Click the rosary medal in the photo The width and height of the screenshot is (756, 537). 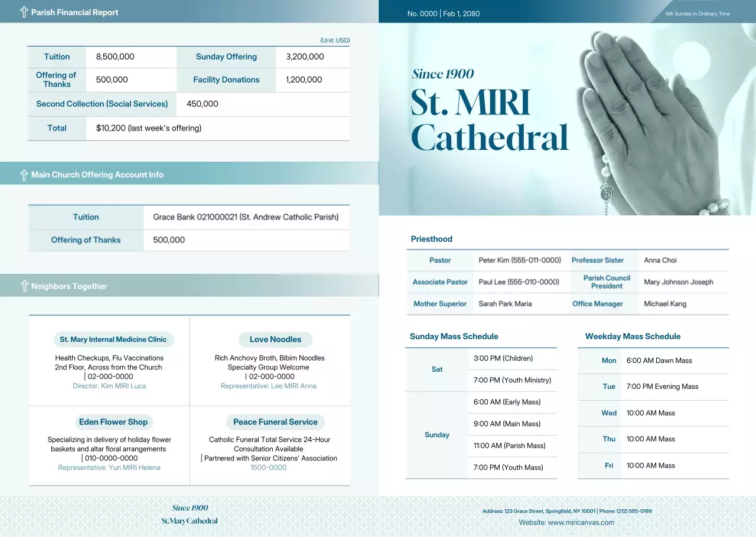tap(607, 194)
